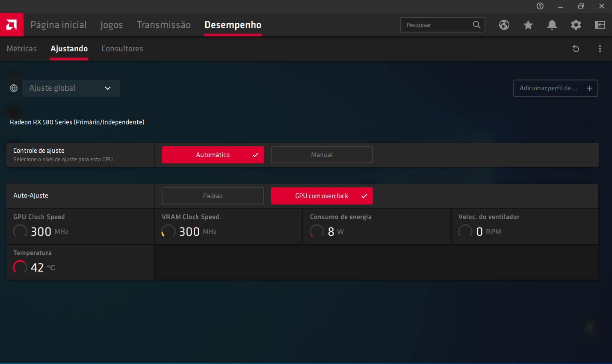612x364 pixels.
Task: Restore down the window
Action: [x=581, y=6]
